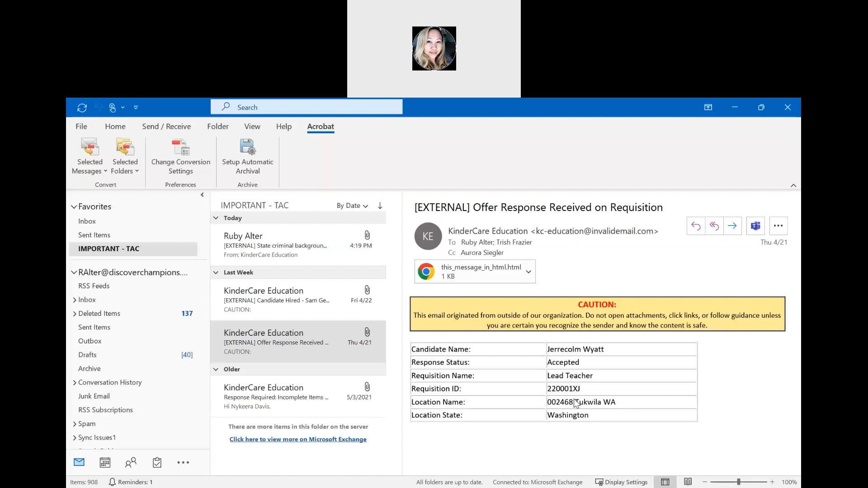Forward the email using the forward arrow

(x=732, y=225)
